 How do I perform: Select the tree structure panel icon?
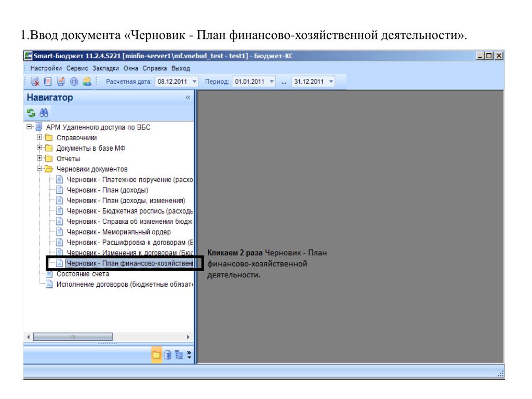(x=179, y=355)
